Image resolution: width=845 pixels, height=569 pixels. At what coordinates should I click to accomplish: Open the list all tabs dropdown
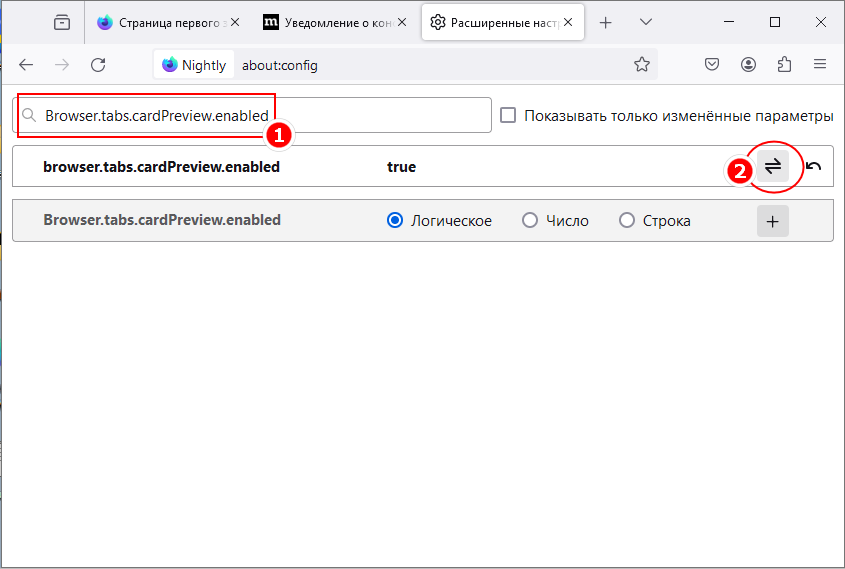click(646, 22)
